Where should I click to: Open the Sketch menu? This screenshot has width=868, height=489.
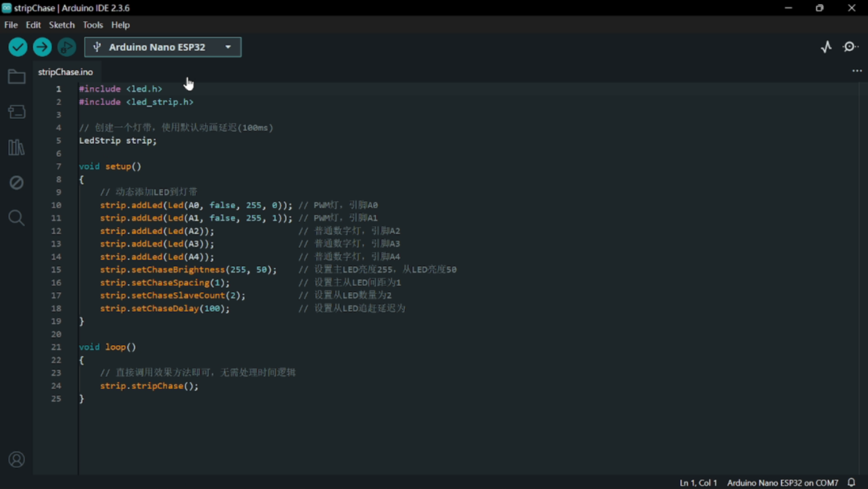(x=62, y=25)
